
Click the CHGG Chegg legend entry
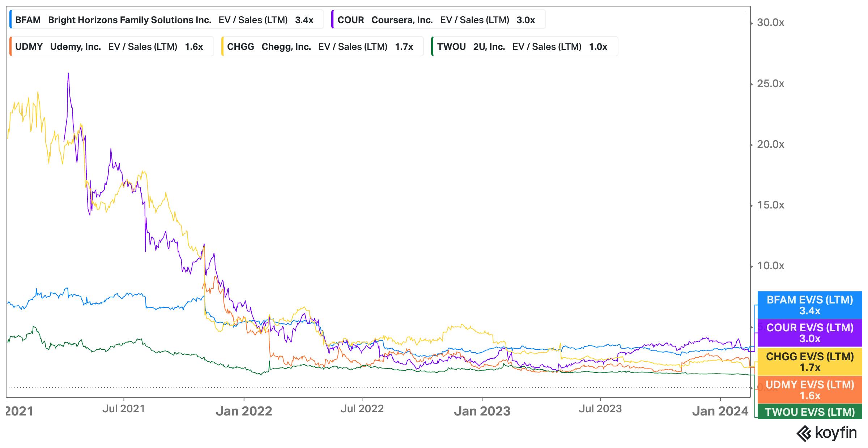point(322,47)
